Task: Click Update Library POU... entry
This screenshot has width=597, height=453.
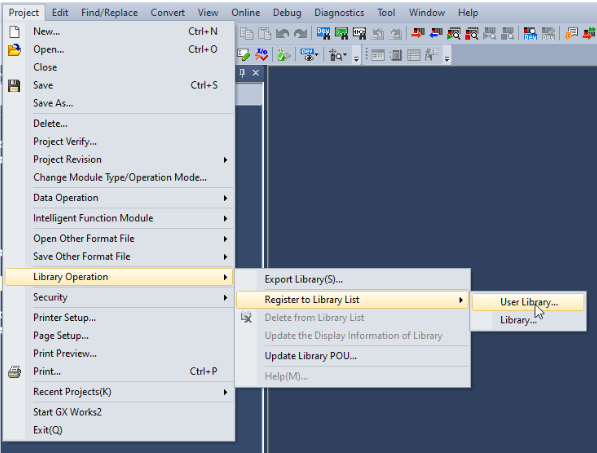Action: [353, 356]
